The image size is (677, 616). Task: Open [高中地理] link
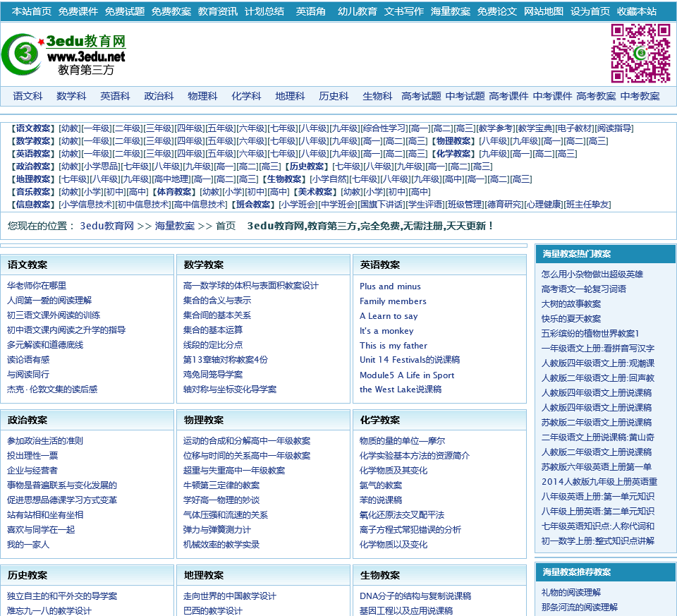pyautogui.click(x=171, y=179)
